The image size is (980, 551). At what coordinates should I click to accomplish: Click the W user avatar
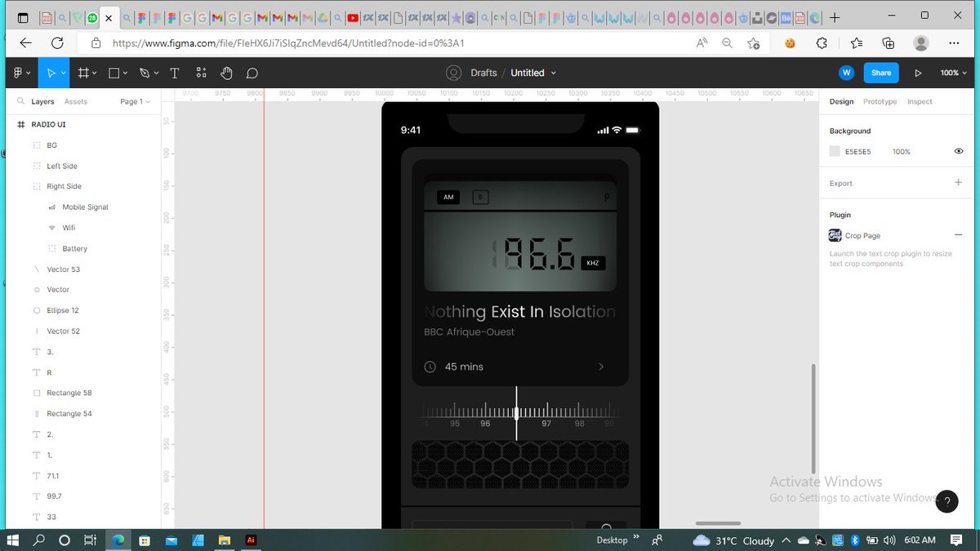point(847,73)
